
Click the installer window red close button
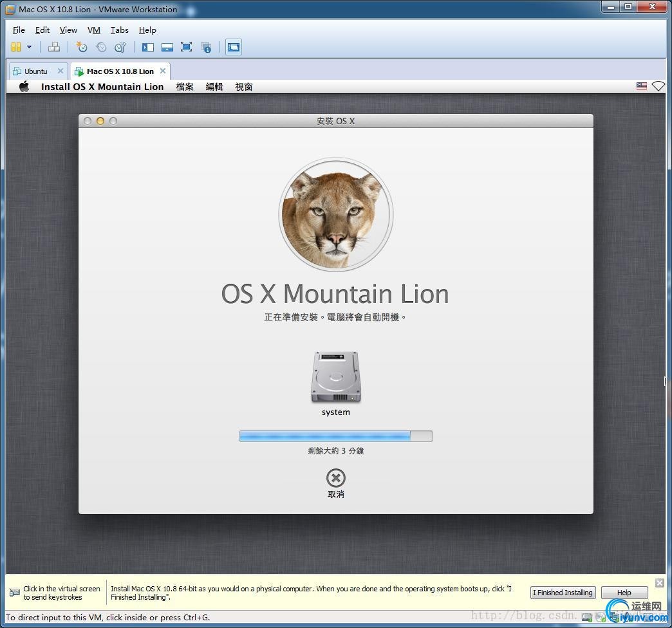tap(88, 121)
